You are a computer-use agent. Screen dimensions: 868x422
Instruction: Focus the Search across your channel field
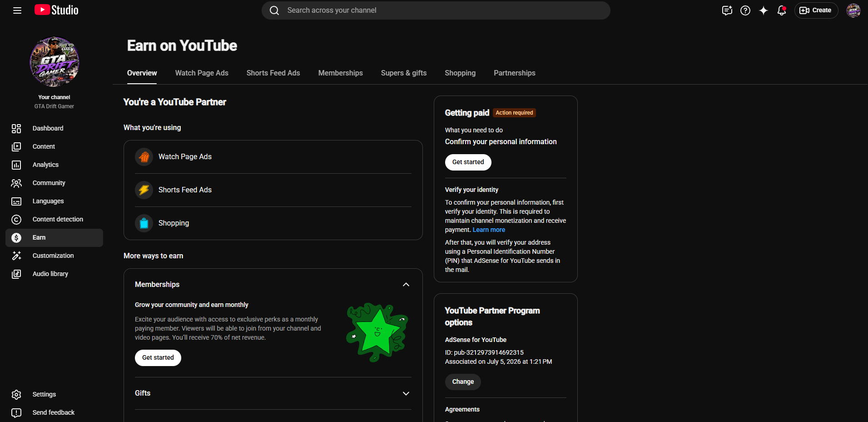coord(436,10)
